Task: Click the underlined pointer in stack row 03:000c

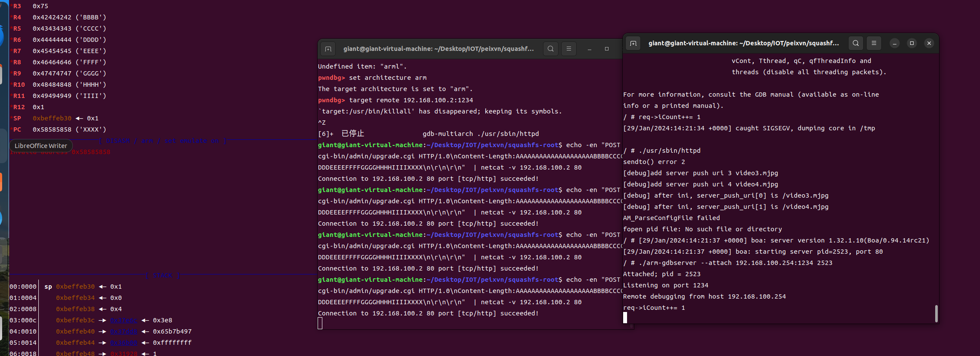Action: (x=124, y=320)
